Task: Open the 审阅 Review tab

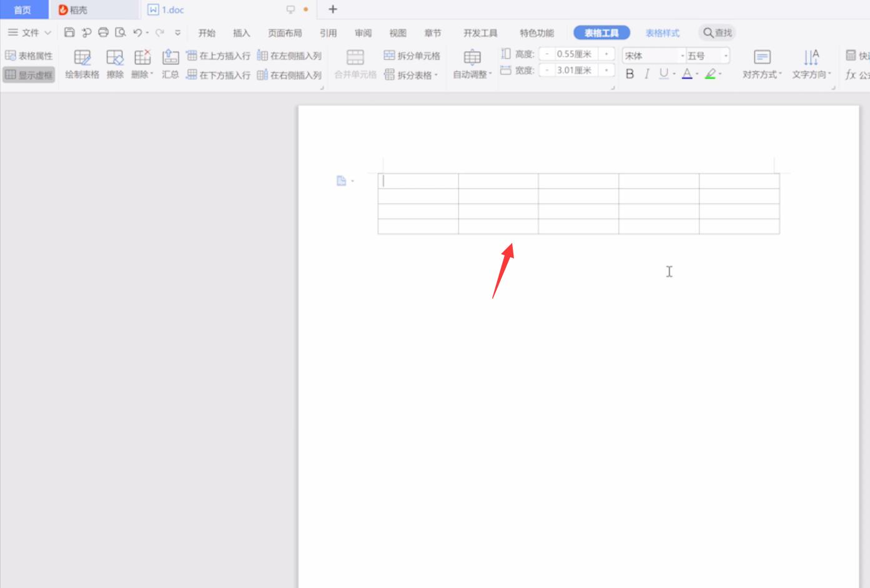Action: (x=363, y=33)
